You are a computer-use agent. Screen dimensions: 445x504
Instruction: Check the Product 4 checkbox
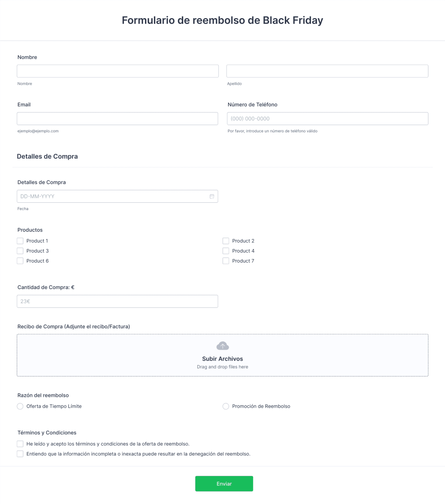coord(226,251)
